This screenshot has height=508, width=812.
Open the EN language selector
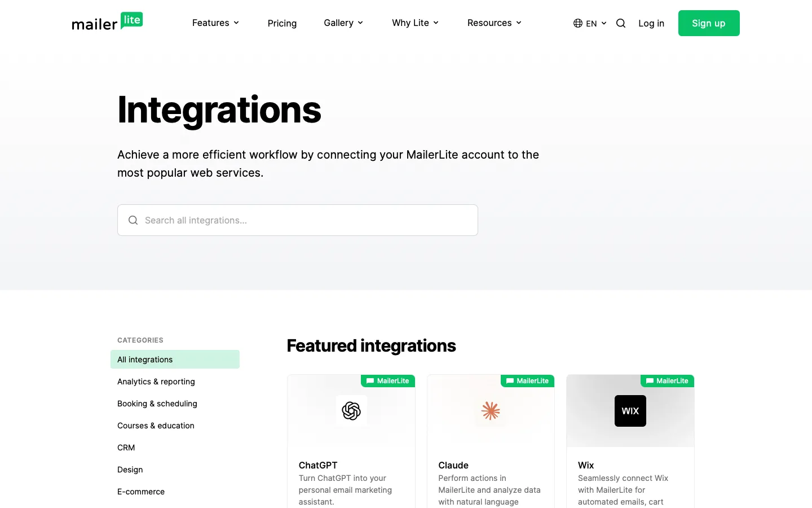(x=590, y=23)
